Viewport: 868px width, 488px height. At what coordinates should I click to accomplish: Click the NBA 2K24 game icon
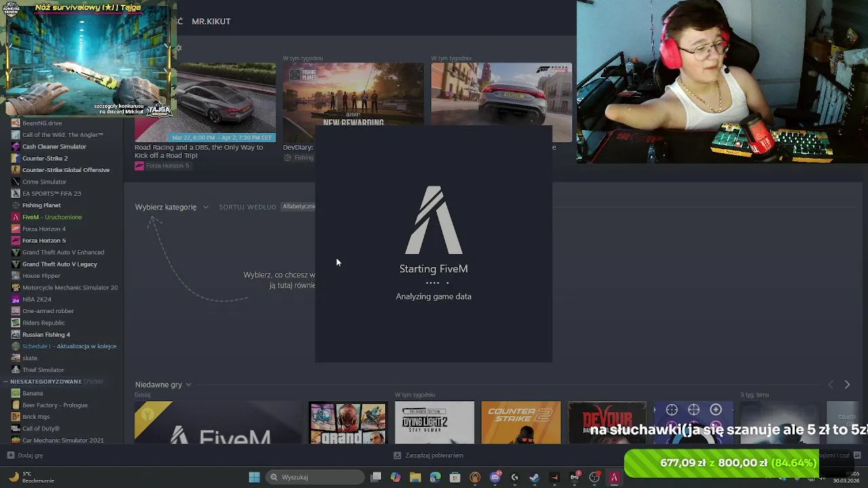click(16, 300)
